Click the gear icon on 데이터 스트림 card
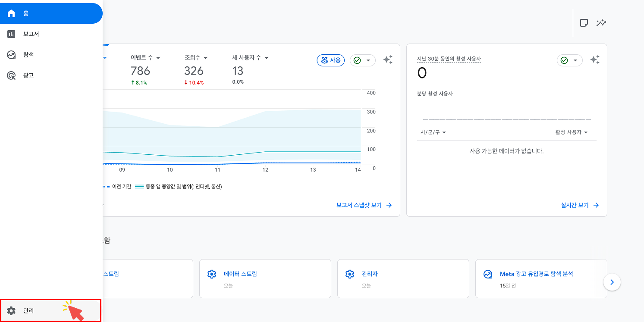 click(x=211, y=274)
